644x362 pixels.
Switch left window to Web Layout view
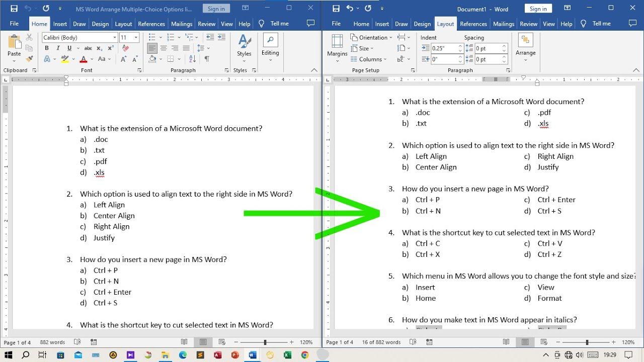(222, 342)
